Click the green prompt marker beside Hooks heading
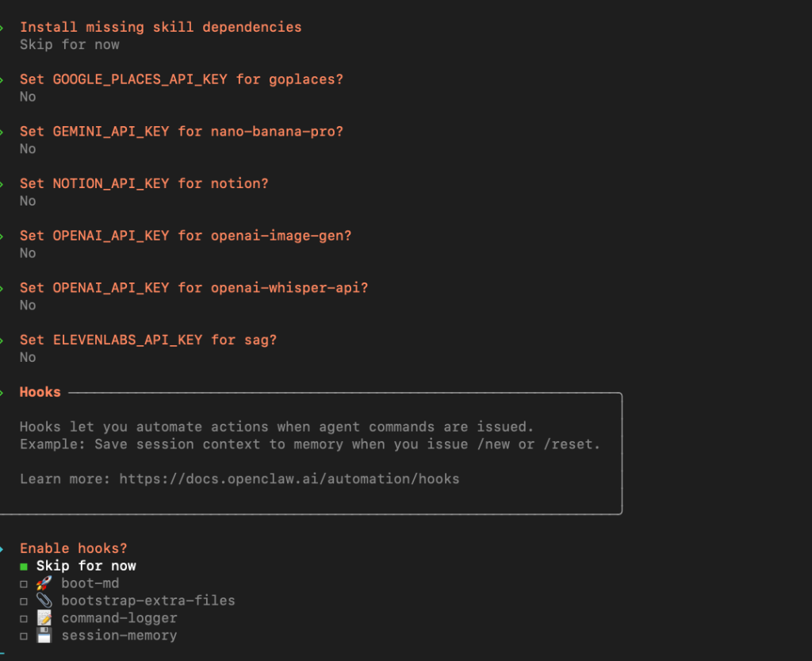812x661 pixels. pyautogui.click(x=2, y=392)
